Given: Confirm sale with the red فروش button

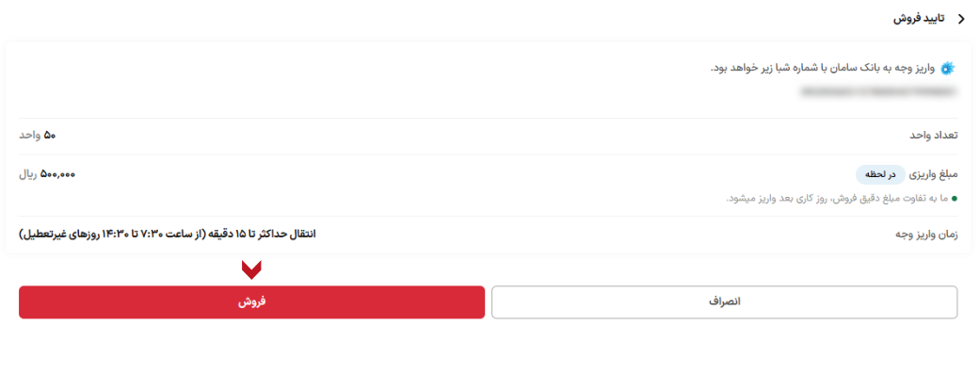Looking at the screenshot, I should (x=251, y=302).
